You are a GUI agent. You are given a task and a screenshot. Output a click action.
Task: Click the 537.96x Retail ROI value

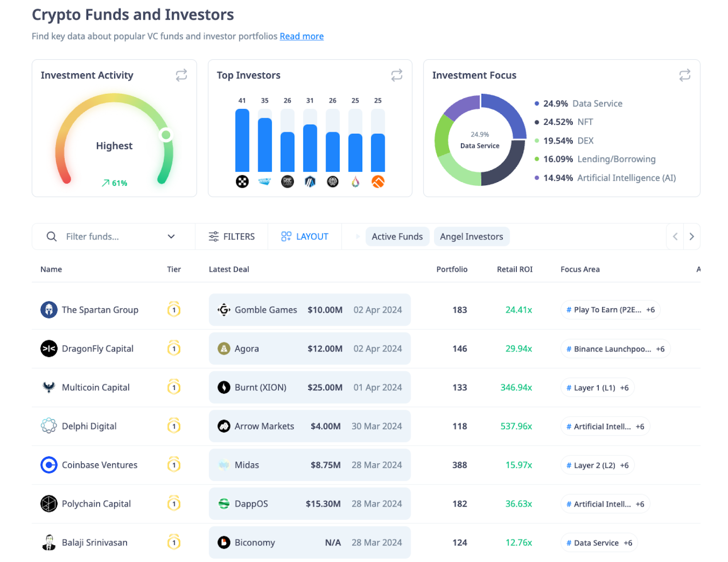[516, 426]
